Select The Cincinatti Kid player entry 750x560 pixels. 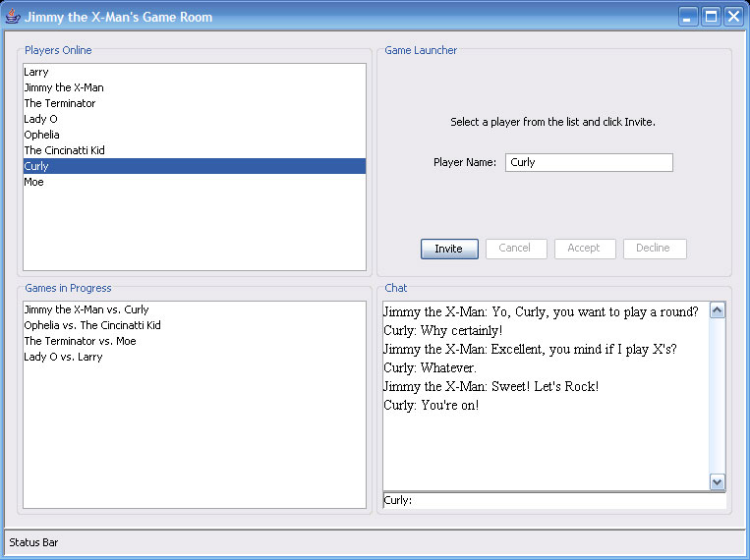click(x=65, y=150)
